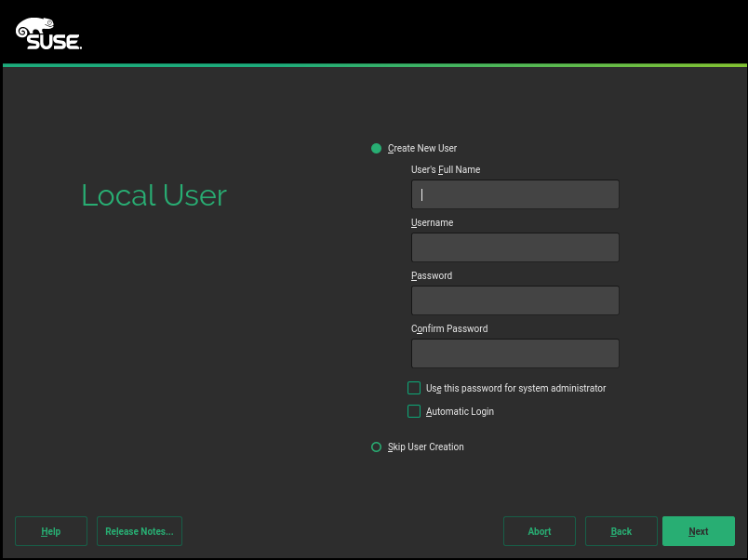Click the User's Full Name input field
This screenshot has height=560, width=748.
pos(514,194)
